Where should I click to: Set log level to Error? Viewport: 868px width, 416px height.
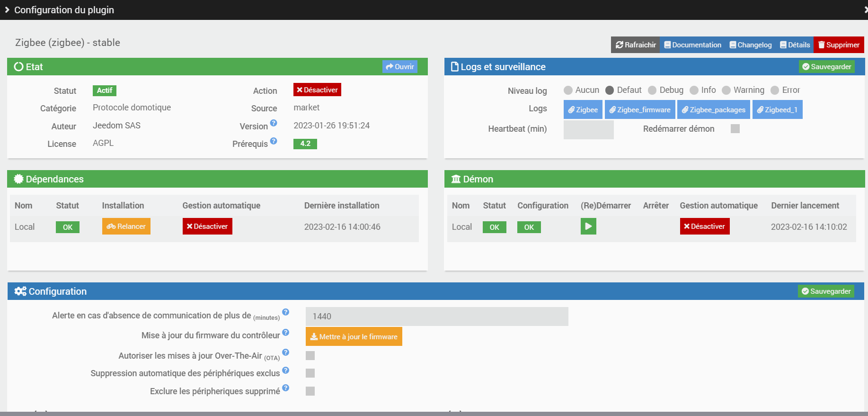pyautogui.click(x=775, y=90)
